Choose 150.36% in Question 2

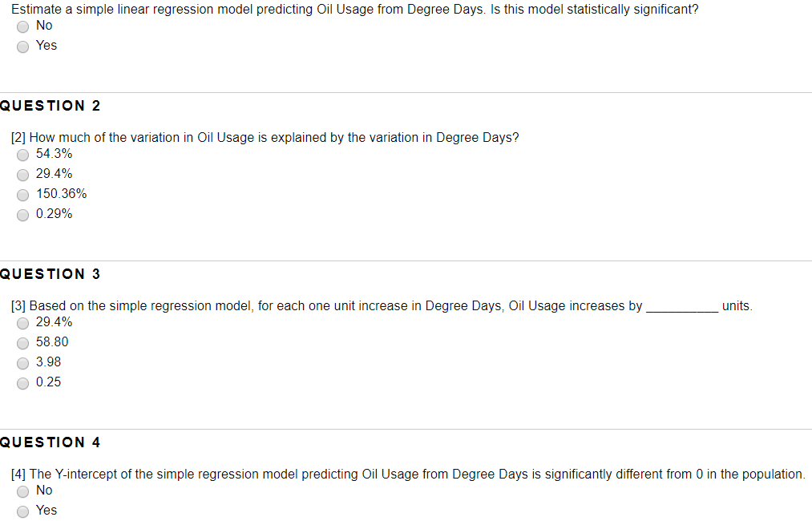22,195
